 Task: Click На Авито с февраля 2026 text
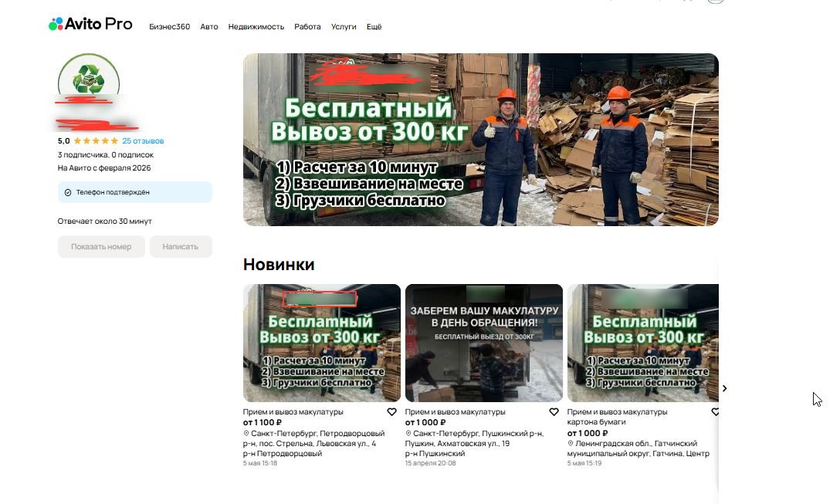pyautogui.click(x=104, y=167)
